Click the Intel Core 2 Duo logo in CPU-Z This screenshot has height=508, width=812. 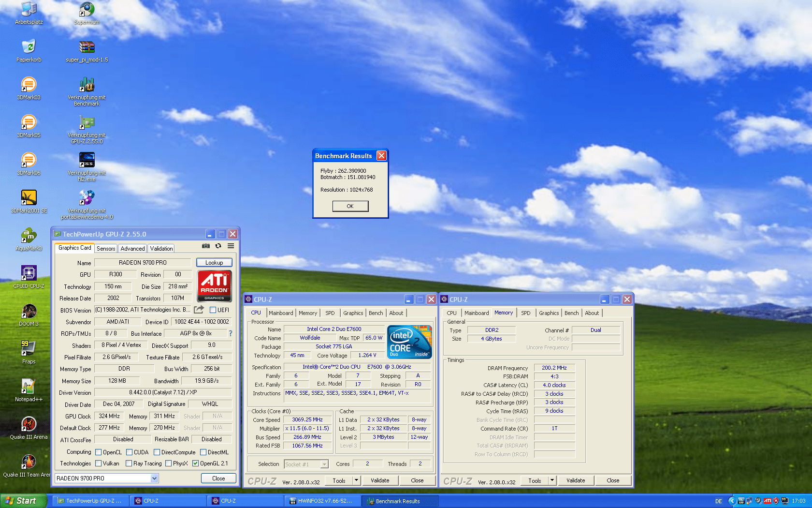[x=409, y=342]
